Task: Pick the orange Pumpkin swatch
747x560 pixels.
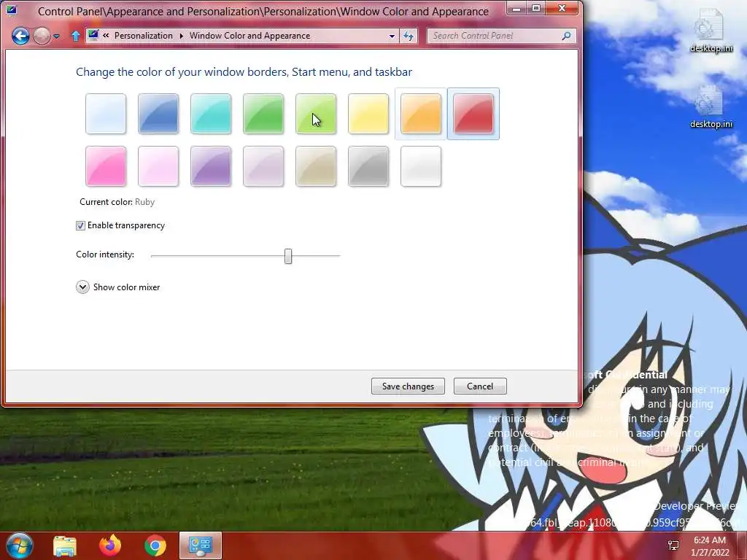Action: point(421,114)
